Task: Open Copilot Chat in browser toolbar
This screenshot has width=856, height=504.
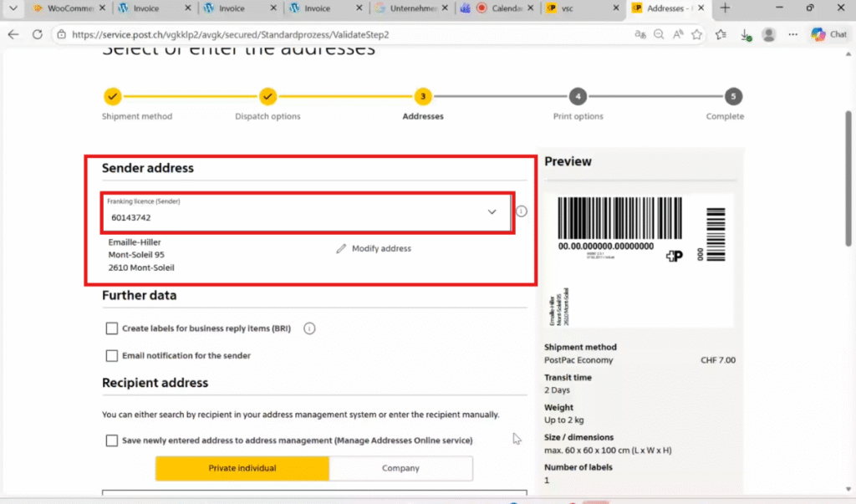Action: 828,34
